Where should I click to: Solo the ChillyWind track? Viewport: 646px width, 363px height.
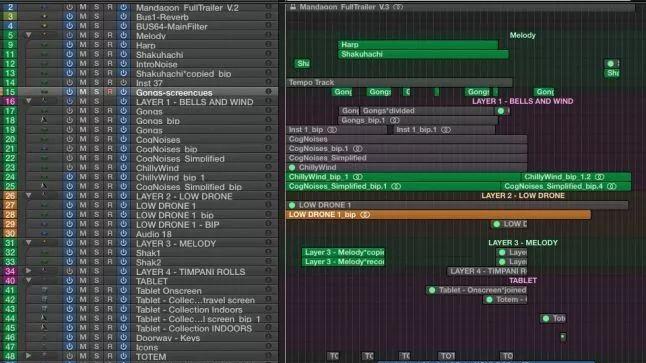tap(96, 168)
